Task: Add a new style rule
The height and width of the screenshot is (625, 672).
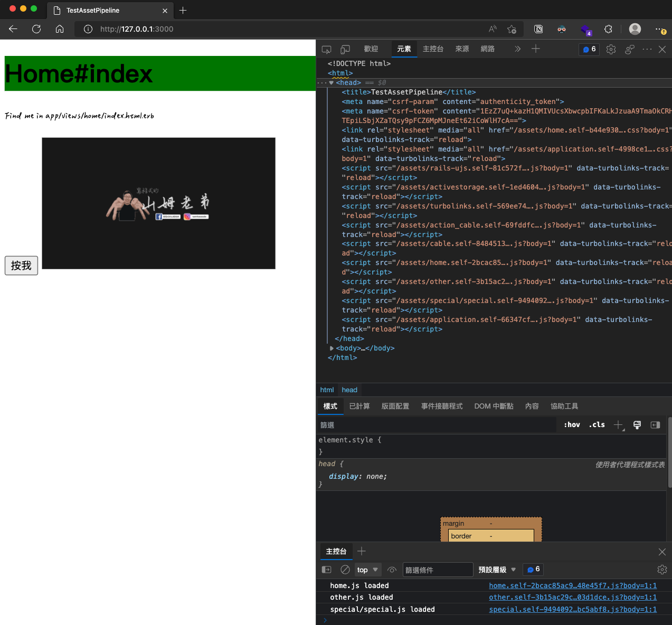Action: coord(619,425)
